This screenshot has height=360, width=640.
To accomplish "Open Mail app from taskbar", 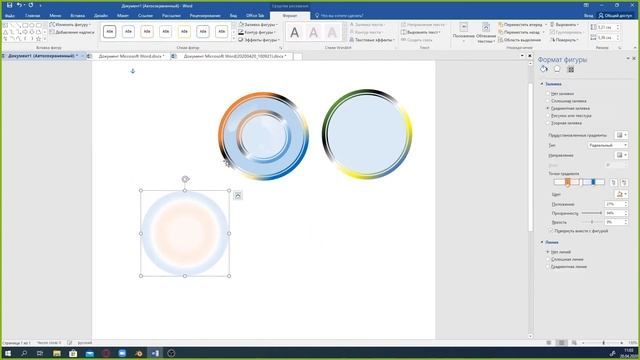I will coord(89,353).
